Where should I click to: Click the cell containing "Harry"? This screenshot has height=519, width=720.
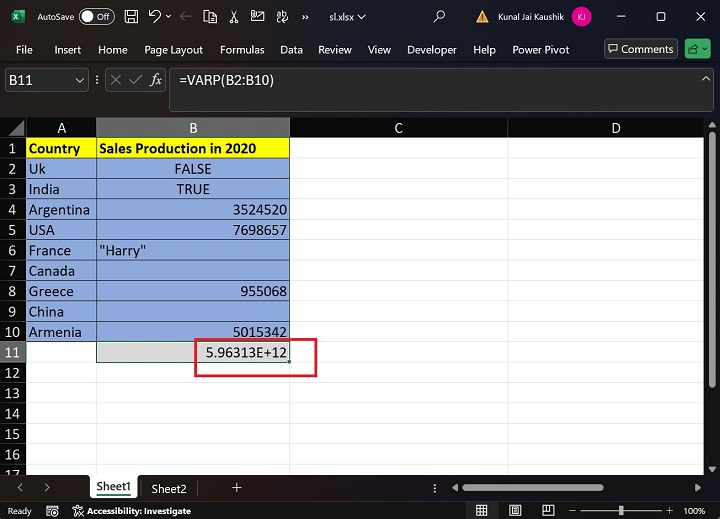[x=193, y=250]
